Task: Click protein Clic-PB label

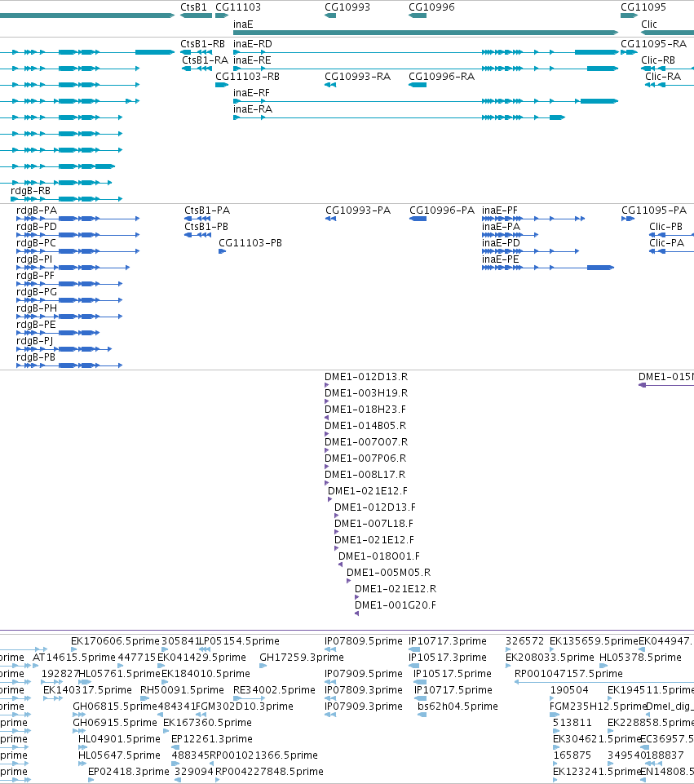Action: pos(665,227)
